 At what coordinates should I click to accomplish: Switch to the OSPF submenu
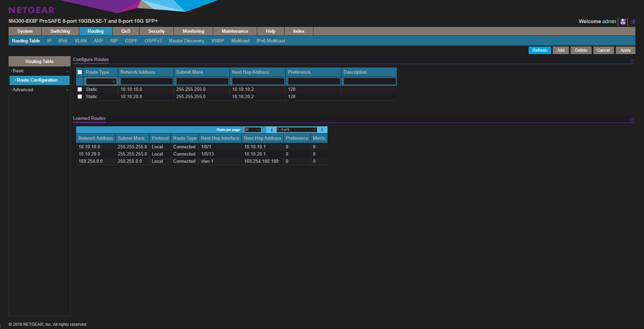(x=131, y=41)
